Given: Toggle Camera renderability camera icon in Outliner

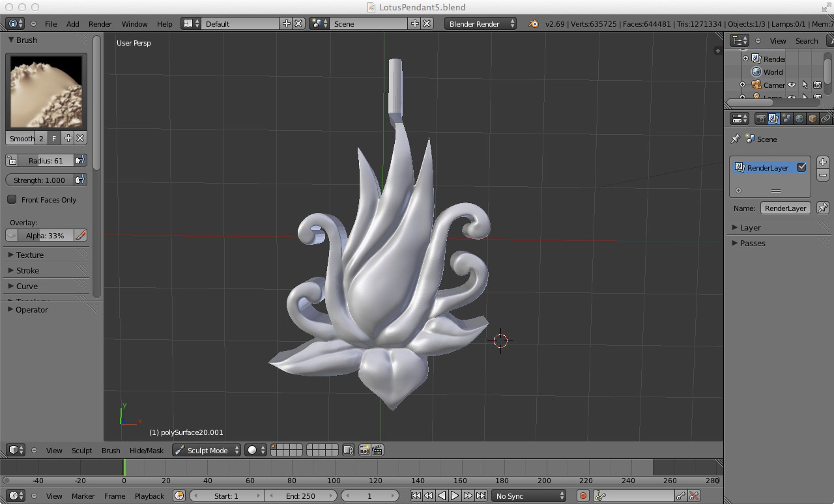Looking at the screenshot, I should coord(817,85).
